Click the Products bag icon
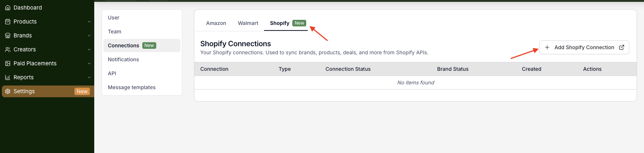The image size is (644, 153). pyautogui.click(x=7, y=22)
